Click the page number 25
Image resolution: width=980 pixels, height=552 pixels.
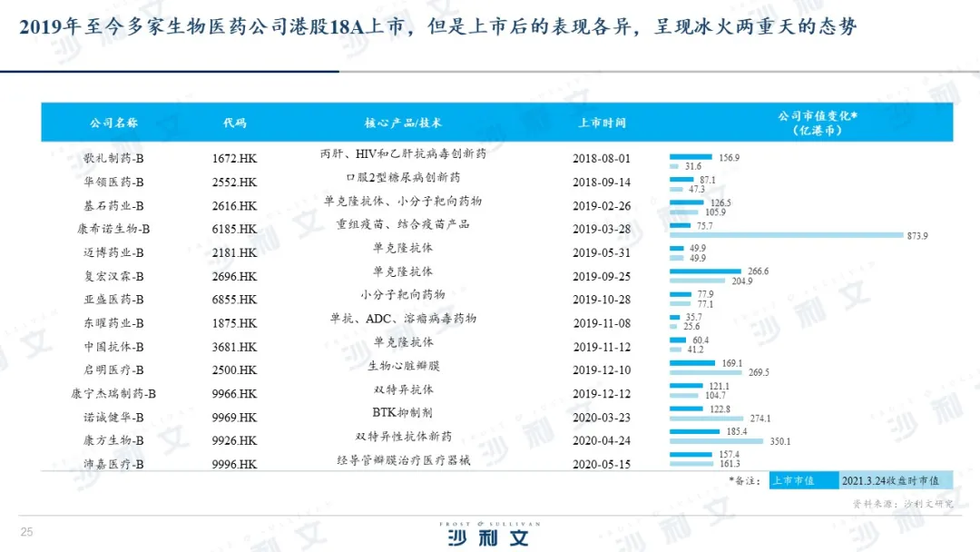26,532
